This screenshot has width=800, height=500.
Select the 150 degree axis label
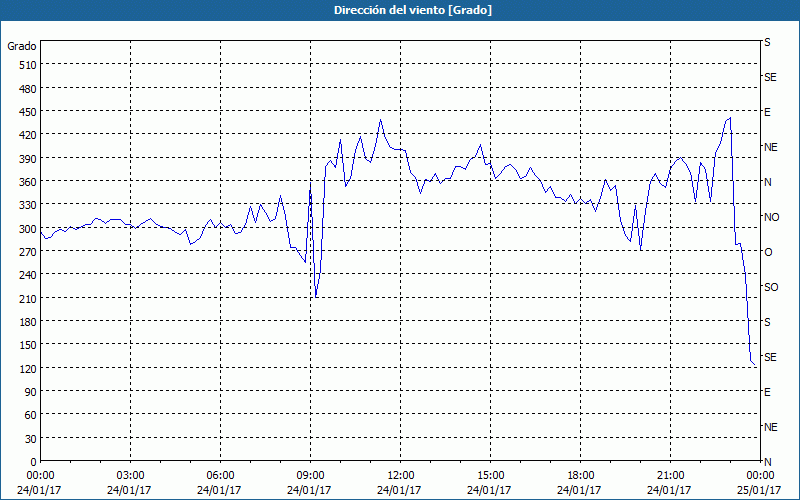28,345
